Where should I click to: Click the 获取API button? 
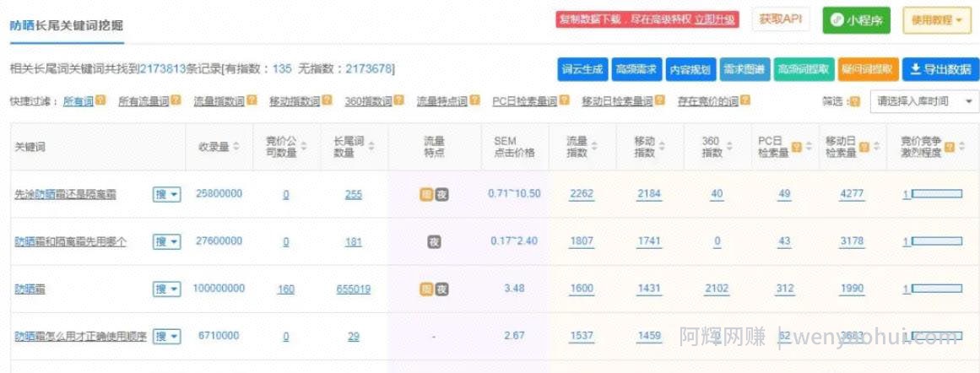point(781,19)
